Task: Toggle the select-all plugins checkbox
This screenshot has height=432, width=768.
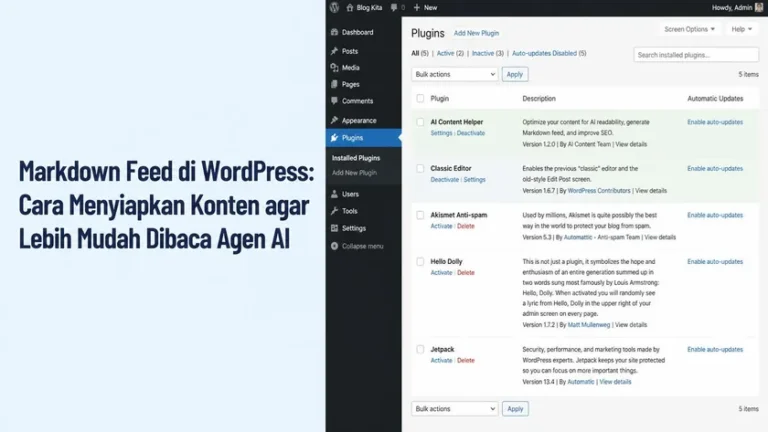Action: (420, 98)
